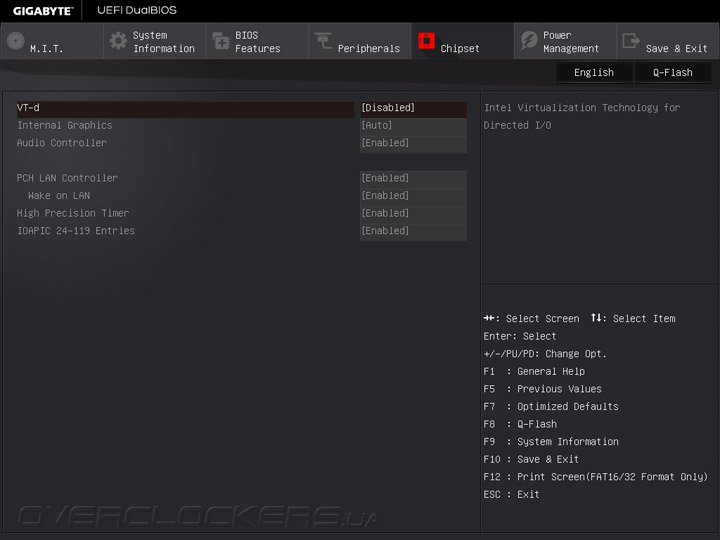Click the ESC Exit hint

[512, 495]
